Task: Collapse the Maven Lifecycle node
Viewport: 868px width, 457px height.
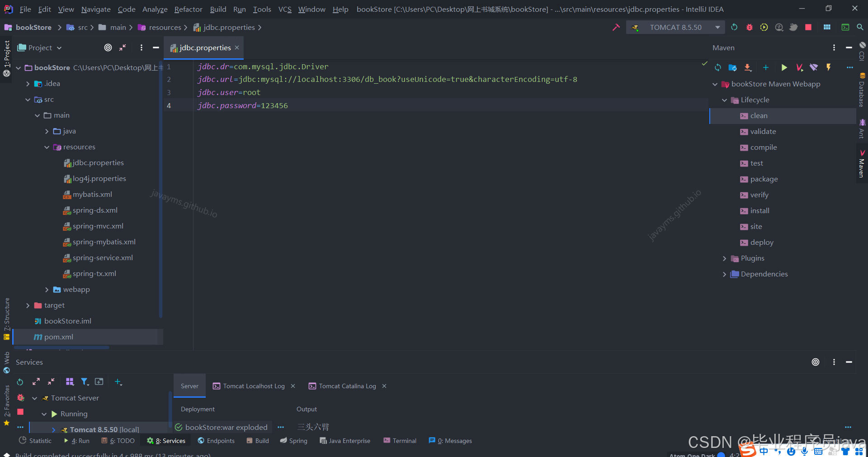Action: pyautogui.click(x=725, y=100)
